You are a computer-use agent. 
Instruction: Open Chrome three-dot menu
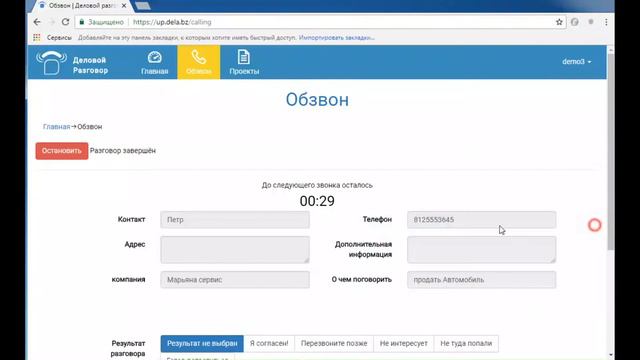tap(606, 22)
